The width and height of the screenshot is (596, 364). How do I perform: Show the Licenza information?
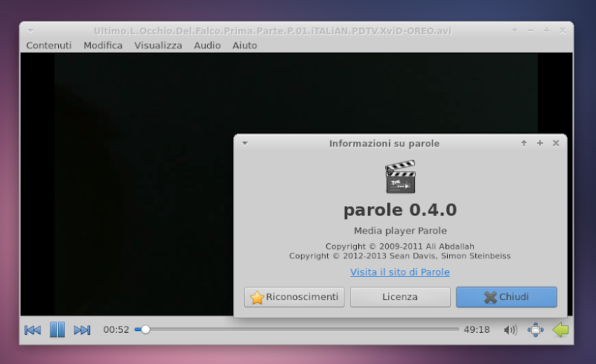click(400, 297)
